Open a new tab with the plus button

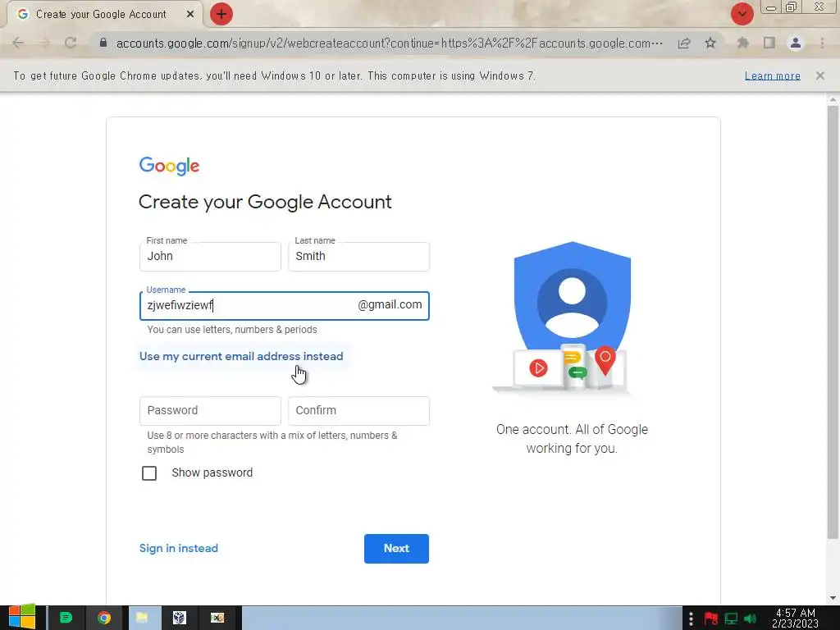pos(221,15)
